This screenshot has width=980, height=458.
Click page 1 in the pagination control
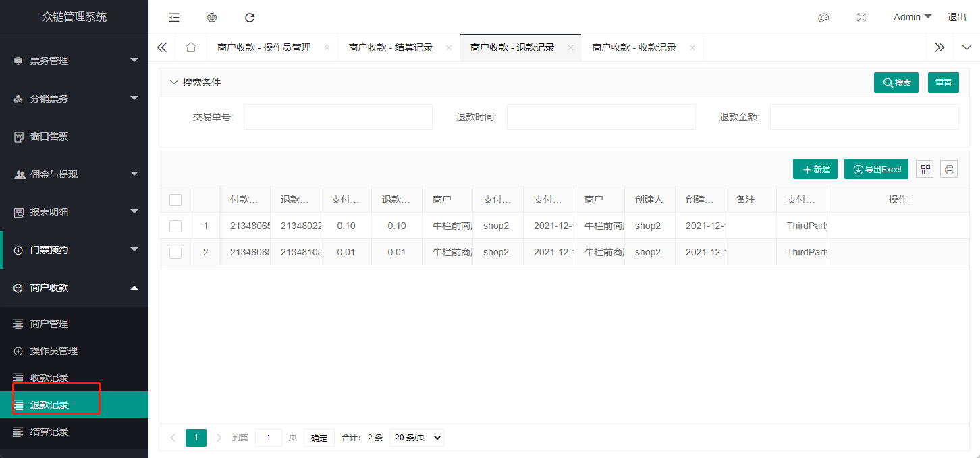pyautogui.click(x=196, y=437)
